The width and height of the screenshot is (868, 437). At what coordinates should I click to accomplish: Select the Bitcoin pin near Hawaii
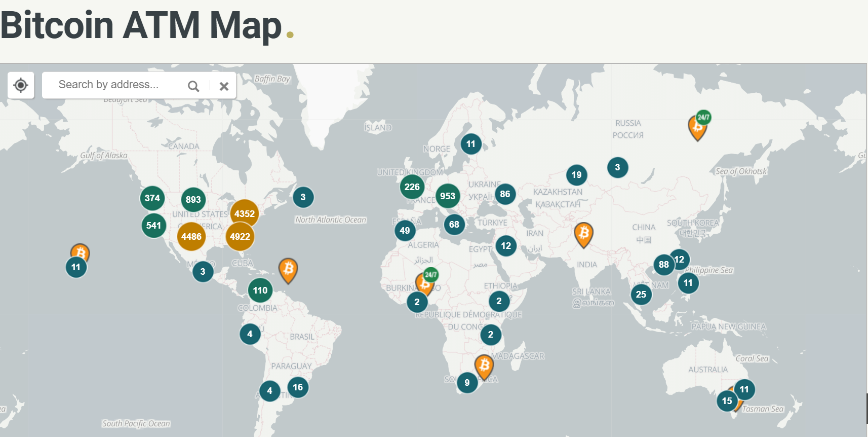click(81, 250)
